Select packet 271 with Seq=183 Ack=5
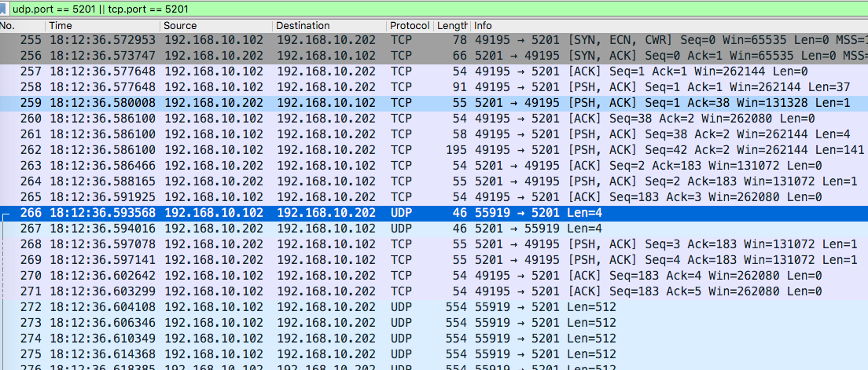The width and height of the screenshot is (868, 370). pyautogui.click(x=434, y=291)
